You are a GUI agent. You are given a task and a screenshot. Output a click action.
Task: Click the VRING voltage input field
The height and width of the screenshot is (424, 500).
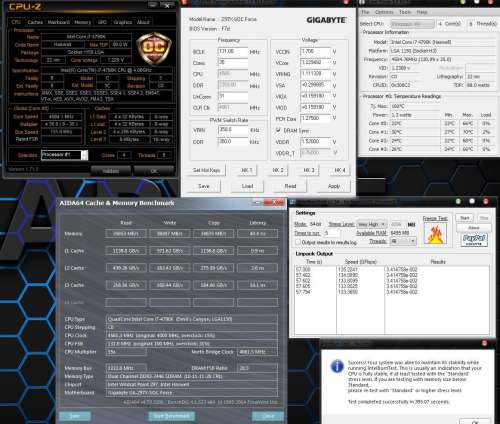(x=315, y=74)
